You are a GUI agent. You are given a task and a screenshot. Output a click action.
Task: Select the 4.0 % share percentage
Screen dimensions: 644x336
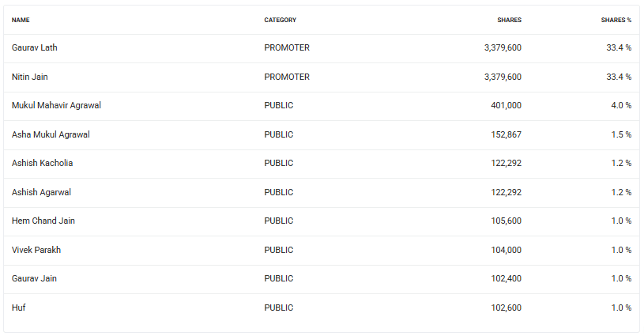click(x=619, y=105)
